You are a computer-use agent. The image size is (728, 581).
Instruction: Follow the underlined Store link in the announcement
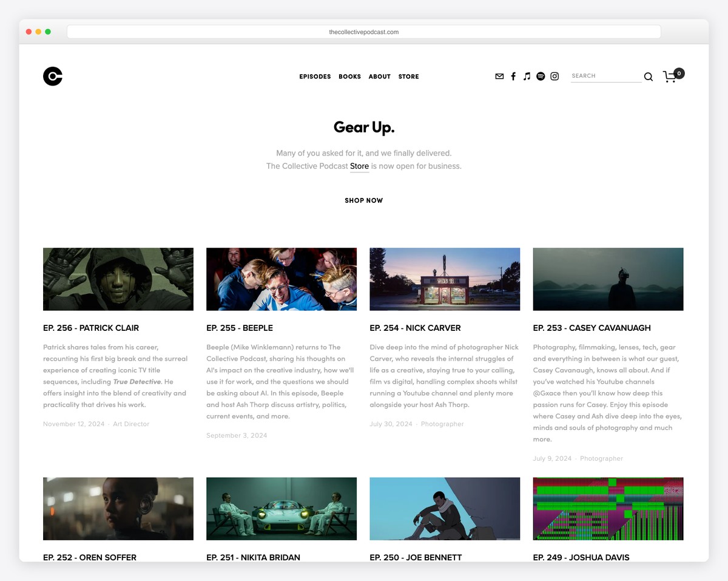pyautogui.click(x=359, y=166)
